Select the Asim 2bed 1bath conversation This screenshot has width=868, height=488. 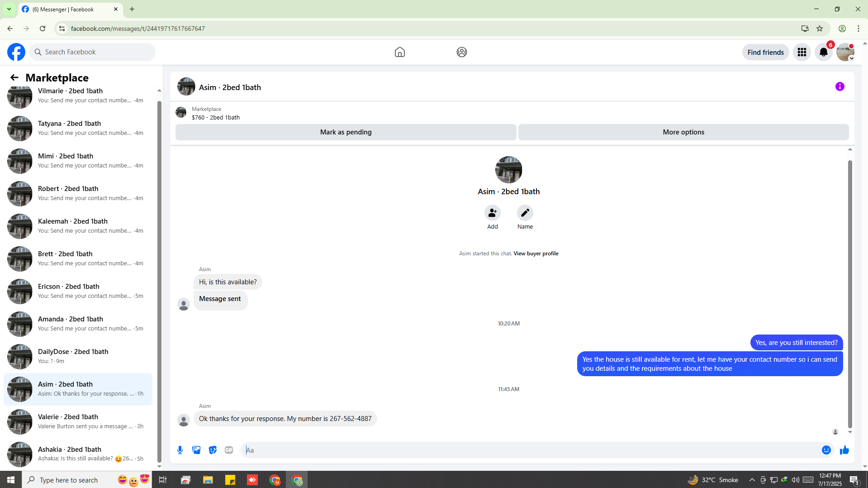tap(78, 389)
